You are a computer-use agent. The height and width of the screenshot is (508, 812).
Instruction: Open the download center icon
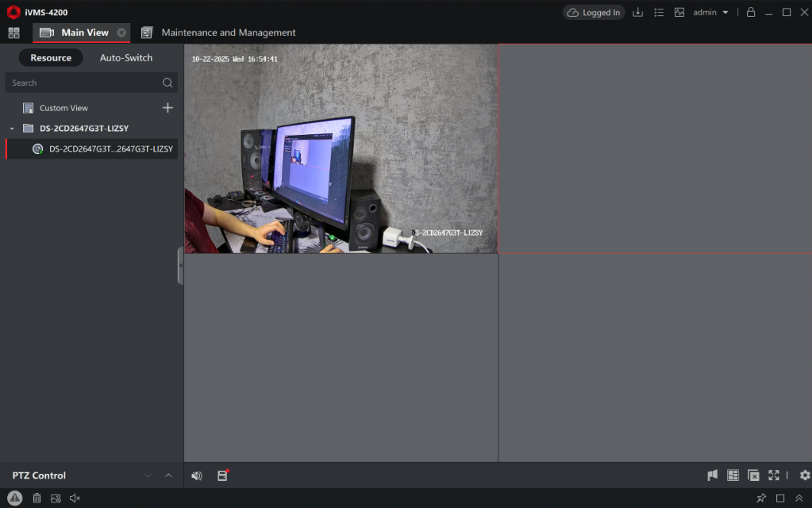point(638,13)
